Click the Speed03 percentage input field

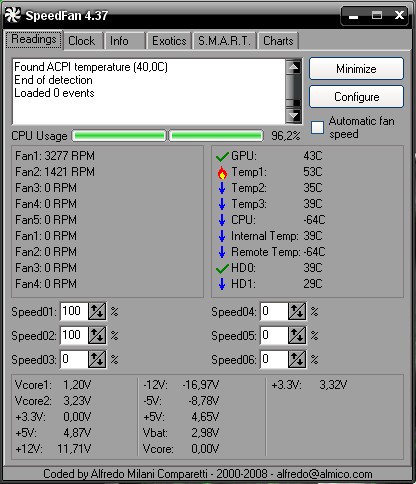(x=74, y=359)
